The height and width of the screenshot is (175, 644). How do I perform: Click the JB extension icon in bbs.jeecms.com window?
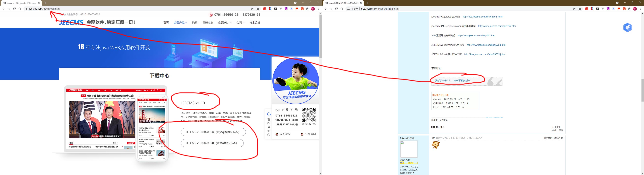pyautogui.click(x=597, y=9)
